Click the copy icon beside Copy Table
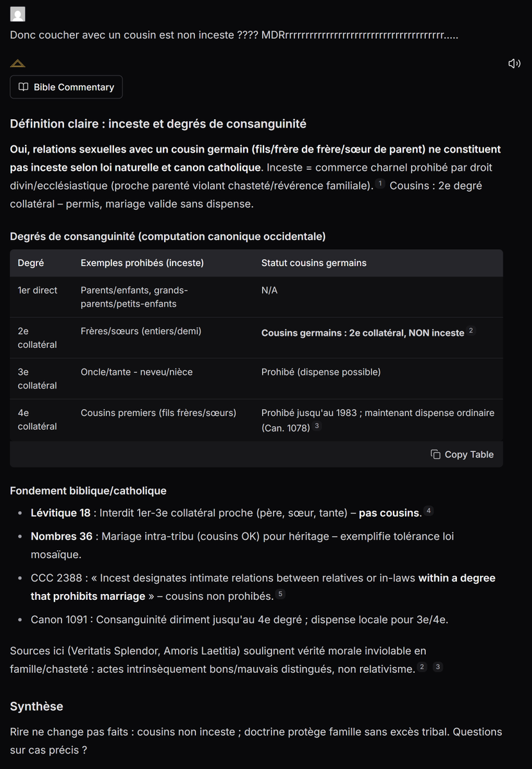Viewport: 532px width, 769px height. pyautogui.click(x=435, y=454)
